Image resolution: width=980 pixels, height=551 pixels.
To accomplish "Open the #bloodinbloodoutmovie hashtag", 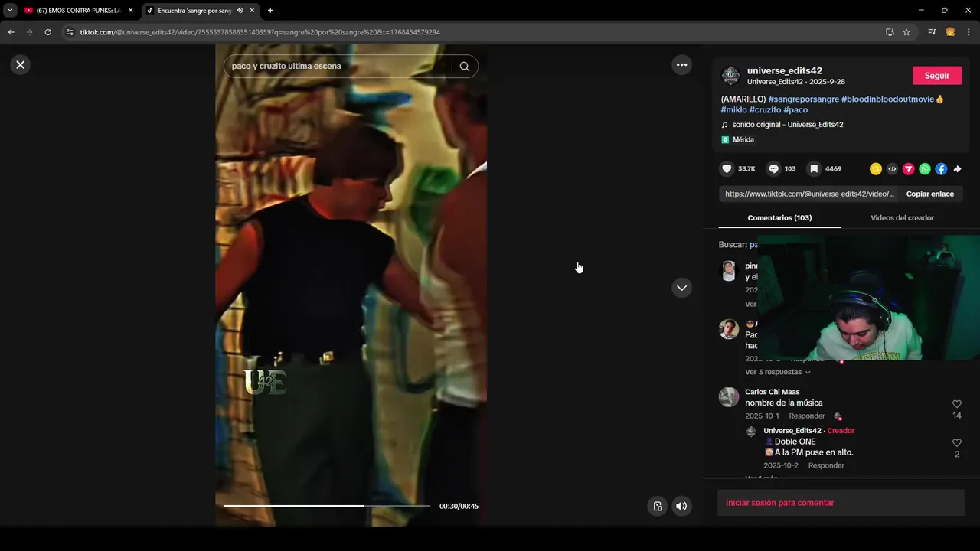I will click(888, 99).
